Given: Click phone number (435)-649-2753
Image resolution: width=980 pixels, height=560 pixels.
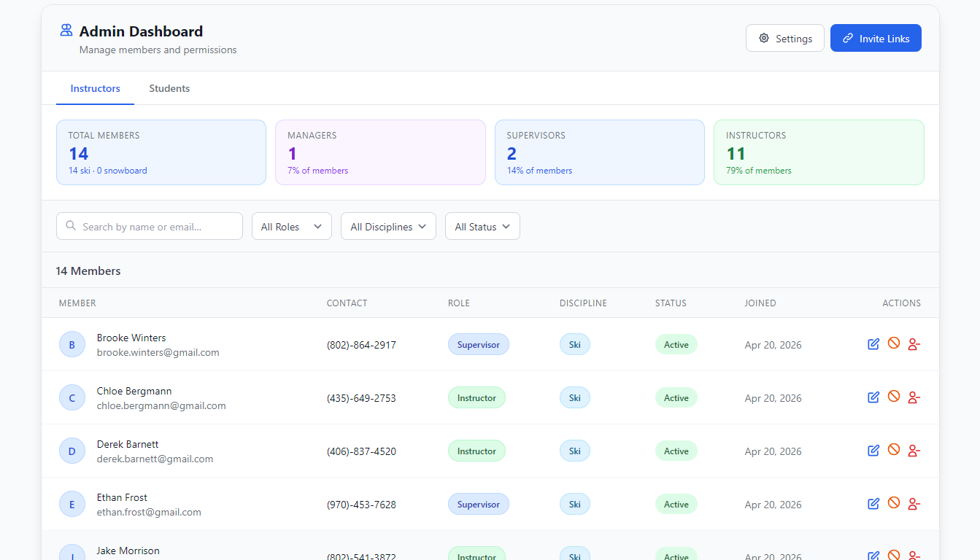Looking at the screenshot, I should point(361,397).
